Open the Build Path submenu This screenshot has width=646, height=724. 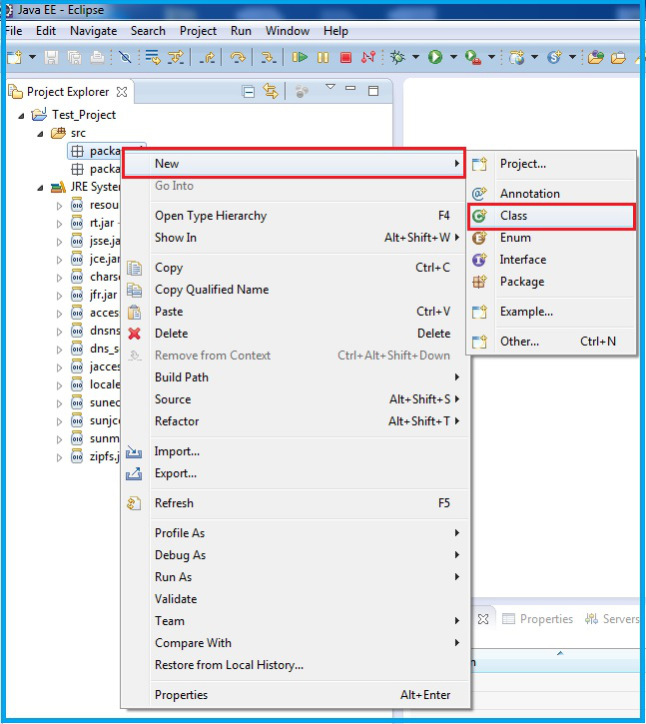pos(296,377)
